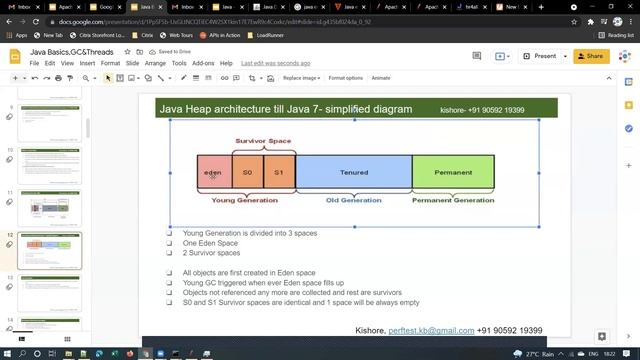This screenshot has width=640, height=360.
Task: Click the Animate button
Action: pyautogui.click(x=381, y=78)
